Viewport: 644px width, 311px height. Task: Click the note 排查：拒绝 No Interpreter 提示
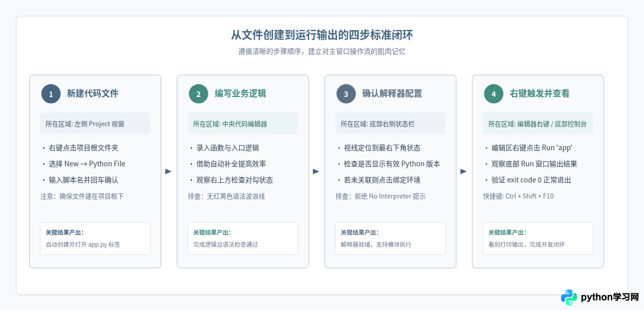click(380, 196)
